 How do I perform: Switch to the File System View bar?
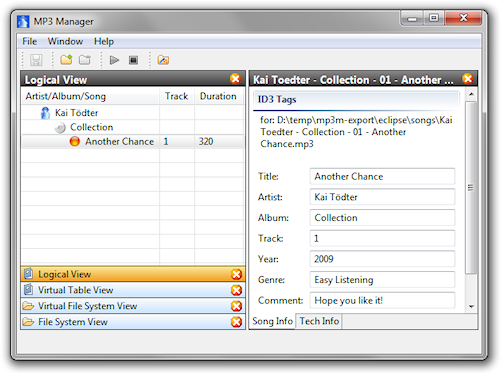coord(133,322)
